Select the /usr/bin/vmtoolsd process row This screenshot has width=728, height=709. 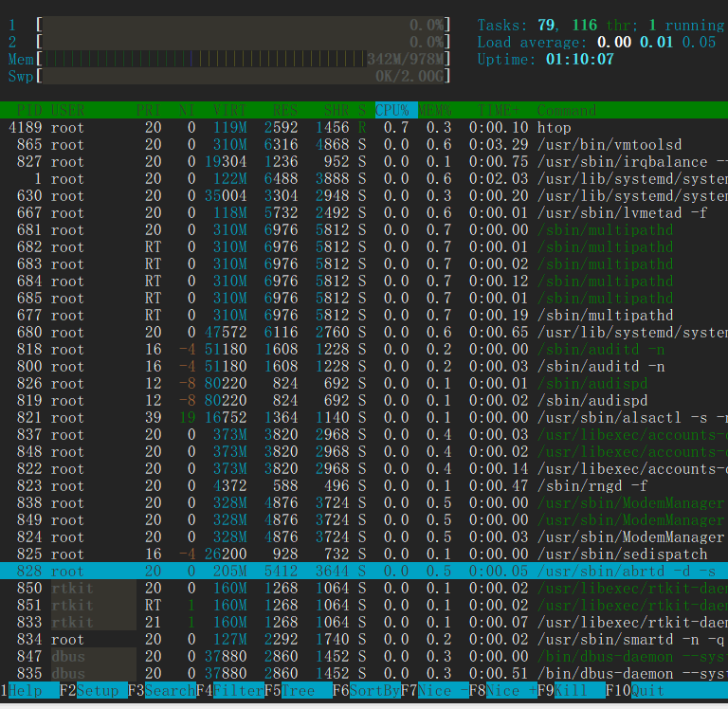364,144
